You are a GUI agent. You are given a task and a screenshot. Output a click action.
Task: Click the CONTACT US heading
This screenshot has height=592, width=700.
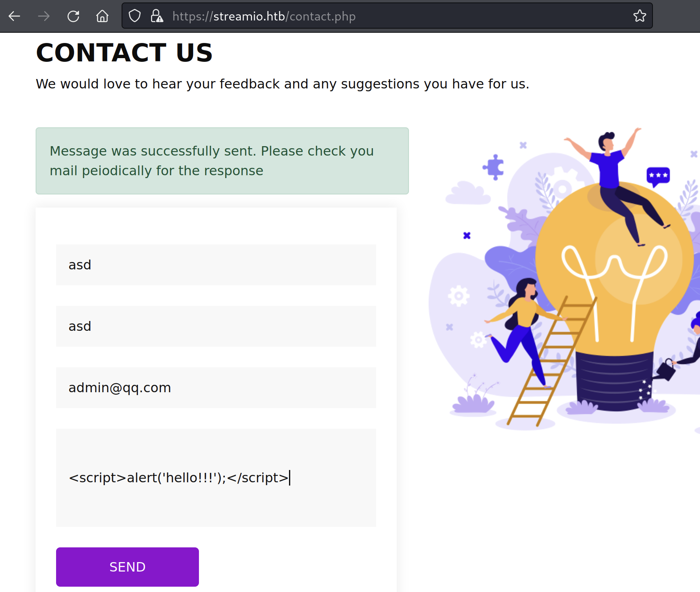click(124, 53)
